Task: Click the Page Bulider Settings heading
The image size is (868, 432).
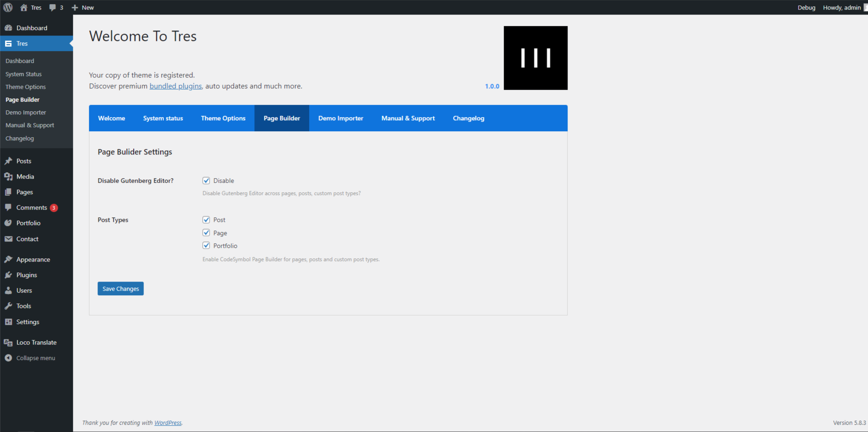Action: coord(135,152)
